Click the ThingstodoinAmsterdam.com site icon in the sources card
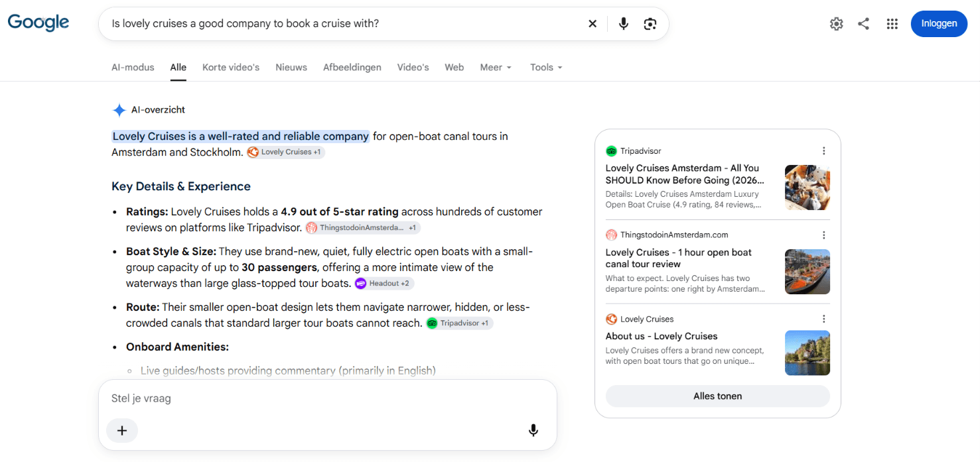This screenshot has width=980, height=462. (611, 235)
